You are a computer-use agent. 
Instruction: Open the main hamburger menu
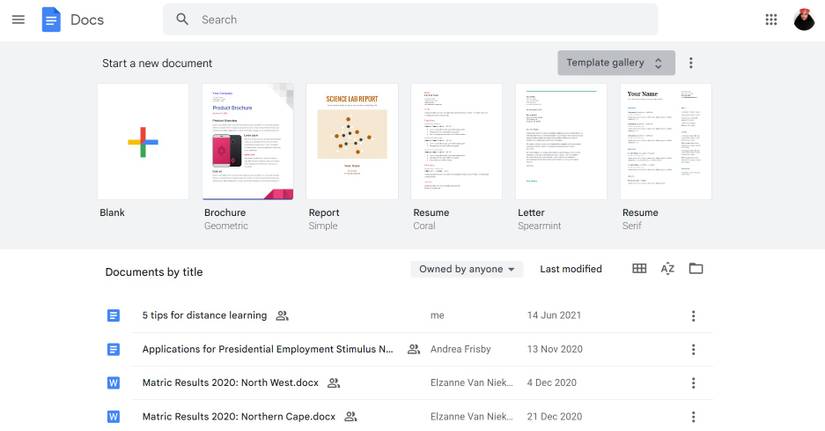pyautogui.click(x=18, y=19)
